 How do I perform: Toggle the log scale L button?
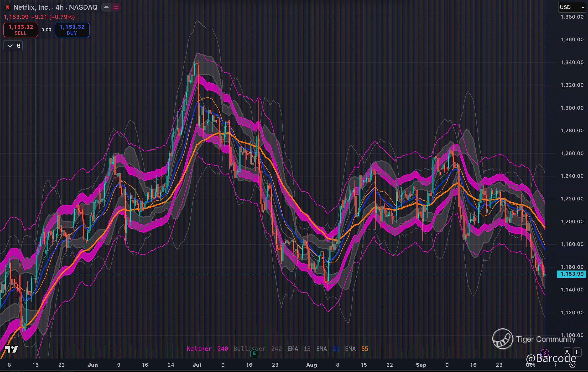pos(577,352)
